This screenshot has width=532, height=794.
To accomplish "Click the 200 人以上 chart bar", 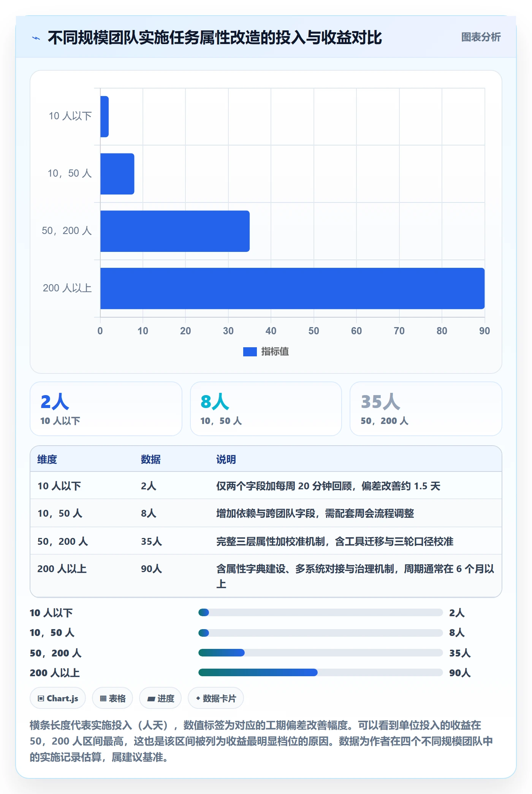I will click(292, 289).
